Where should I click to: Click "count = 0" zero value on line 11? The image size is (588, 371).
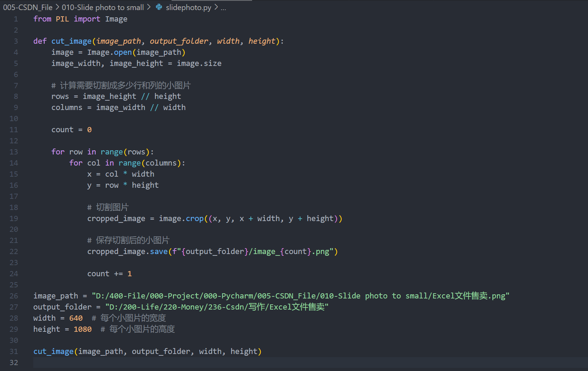point(89,130)
